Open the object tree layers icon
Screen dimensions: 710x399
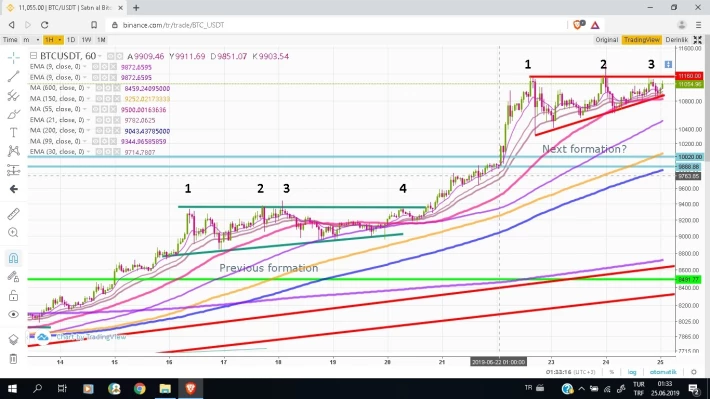tap(13, 339)
